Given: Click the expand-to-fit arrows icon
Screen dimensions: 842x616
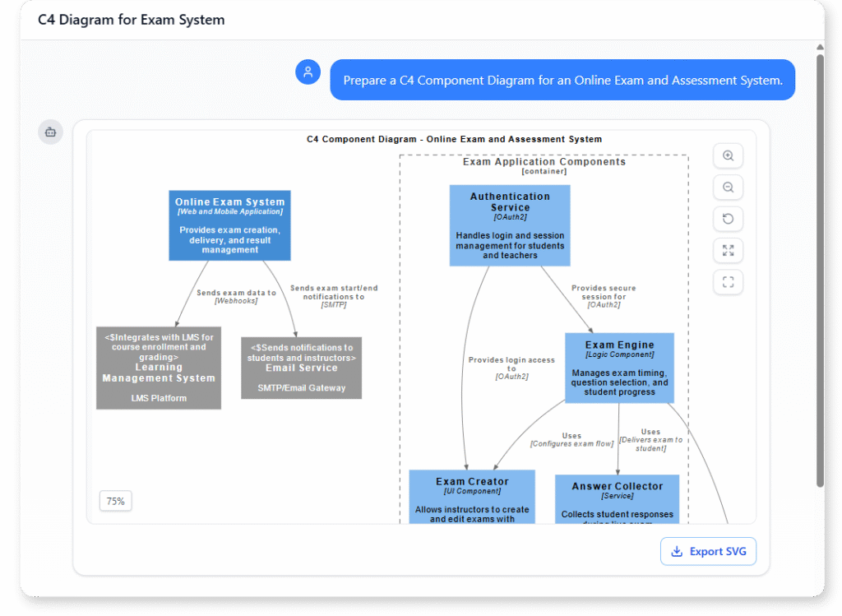Looking at the screenshot, I should 728,250.
